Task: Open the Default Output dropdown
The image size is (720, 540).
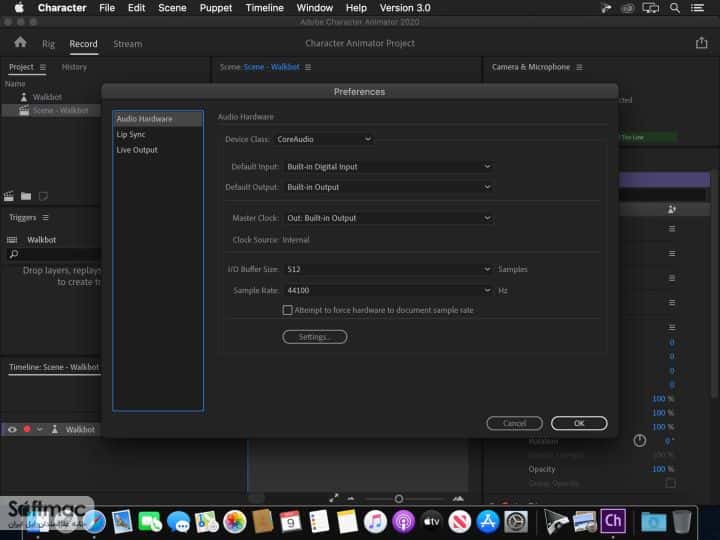Action: (x=388, y=187)
